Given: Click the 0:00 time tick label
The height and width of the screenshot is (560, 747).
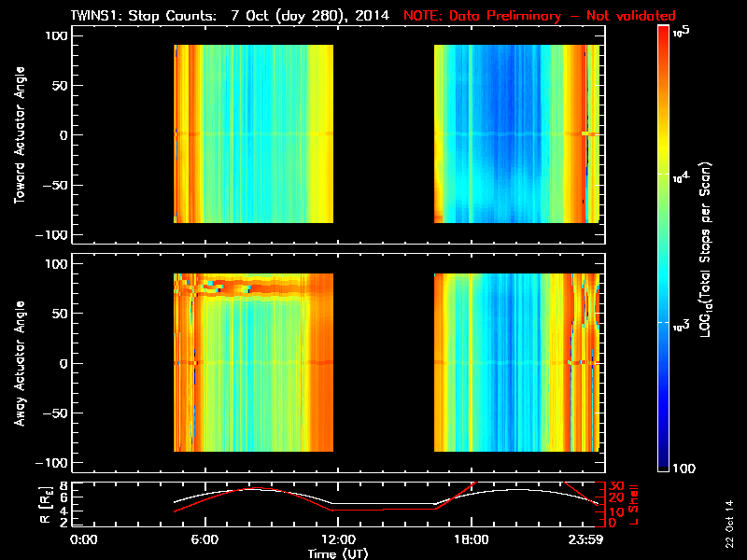Looking at the screenshot, I should coord(84,539).
